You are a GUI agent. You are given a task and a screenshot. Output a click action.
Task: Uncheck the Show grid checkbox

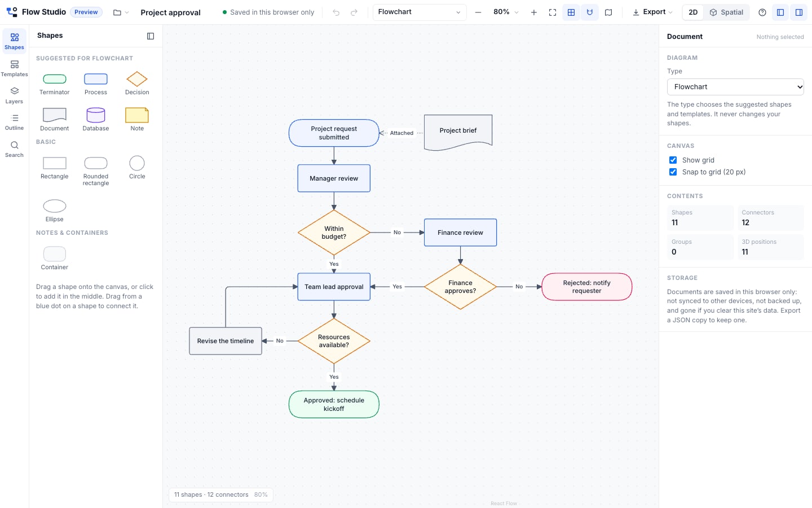point(673,160)
